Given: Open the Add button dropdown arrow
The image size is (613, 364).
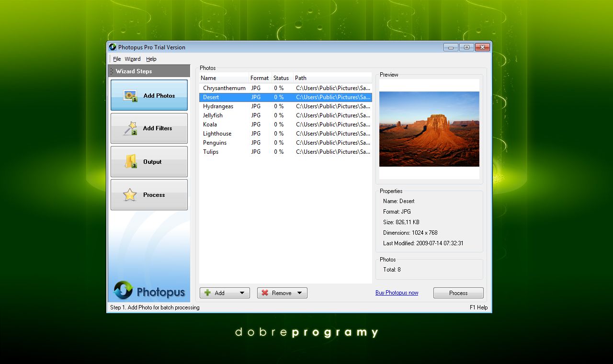Looking at the screenshot, I should click(x=242, y=293).
